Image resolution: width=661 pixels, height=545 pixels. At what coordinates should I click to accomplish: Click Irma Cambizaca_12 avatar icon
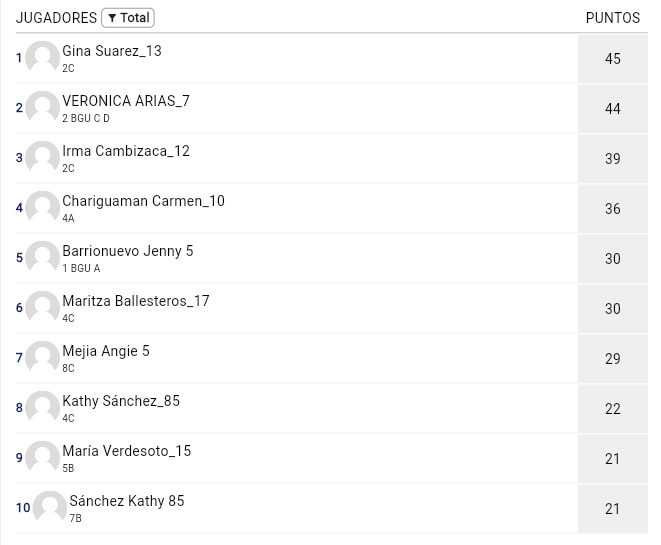tap(42, 157)
